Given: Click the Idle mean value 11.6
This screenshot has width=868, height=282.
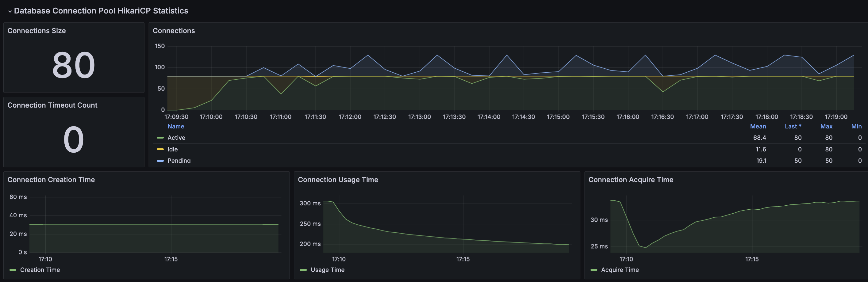Looking at the screenshot, I should coord(761,149).
